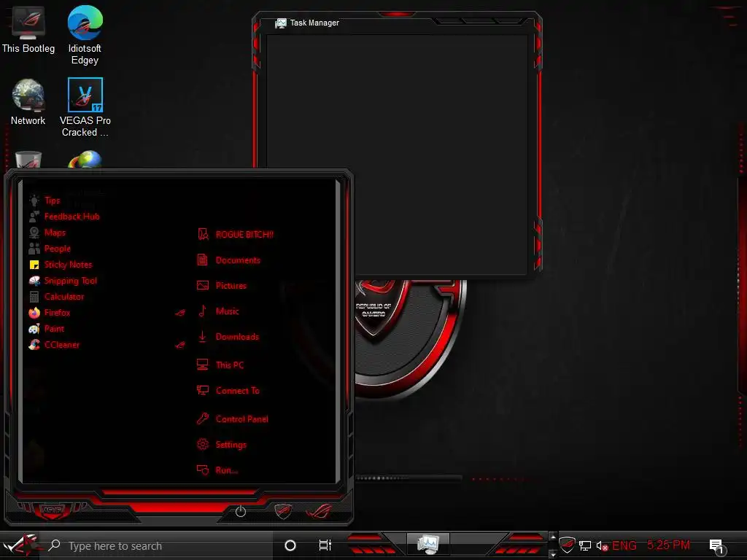
Task: Open Documents from start menu
Action: click(228, 260)
